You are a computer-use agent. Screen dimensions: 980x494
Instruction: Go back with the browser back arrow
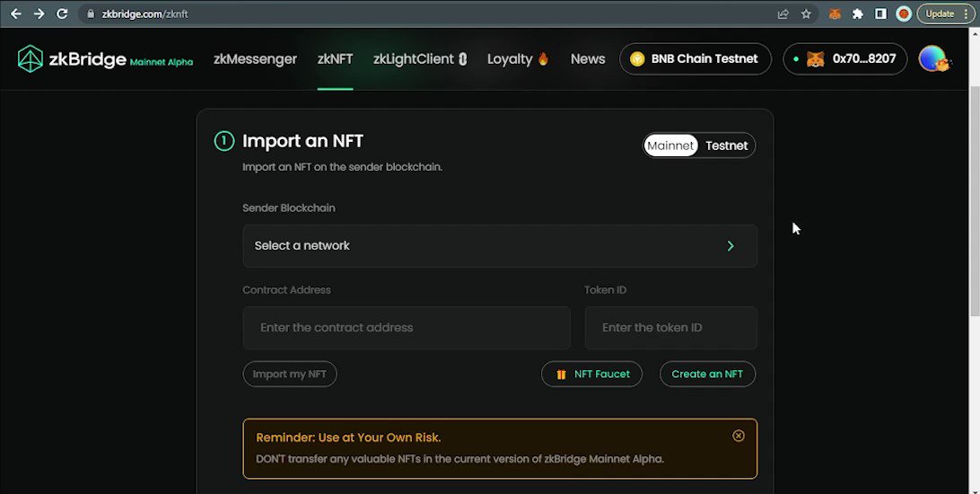pos(15,13)
